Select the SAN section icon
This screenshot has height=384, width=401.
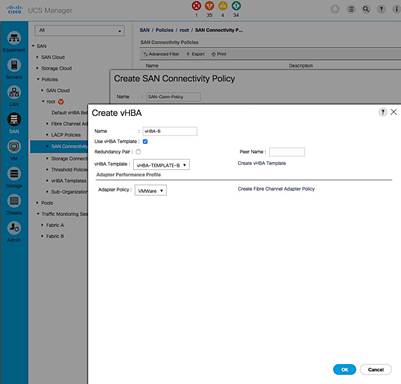point(14,119)
